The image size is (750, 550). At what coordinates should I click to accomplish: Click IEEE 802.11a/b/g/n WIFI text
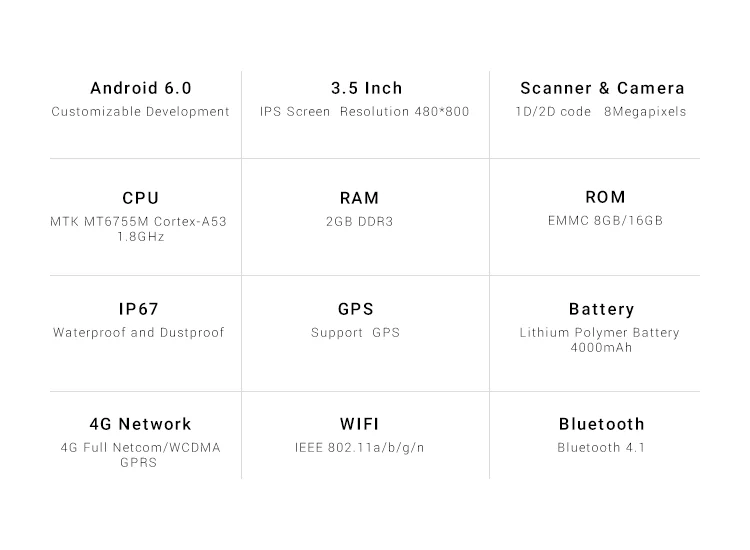(x=359, y=447)
